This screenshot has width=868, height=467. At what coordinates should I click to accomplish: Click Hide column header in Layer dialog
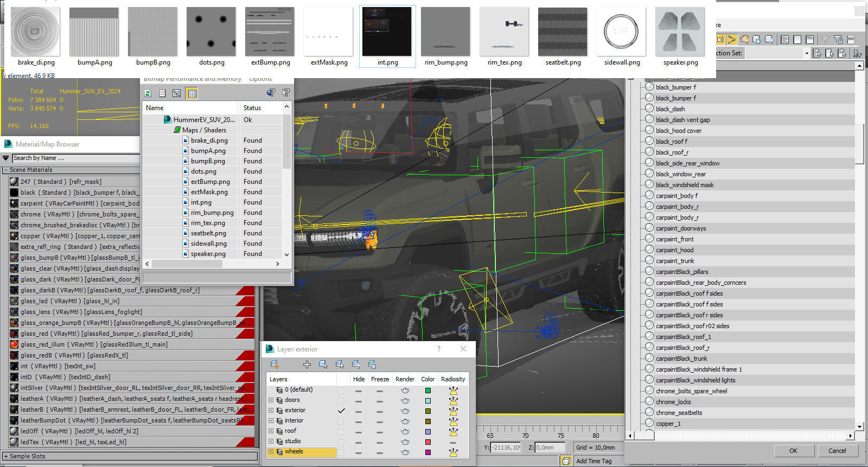coord(359,379)
